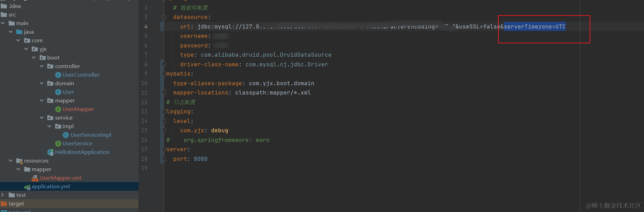Screen dimensions: 644x212
Task: Click the HelloBootApplication Spring Boot icon
Action: click(50, 152)
